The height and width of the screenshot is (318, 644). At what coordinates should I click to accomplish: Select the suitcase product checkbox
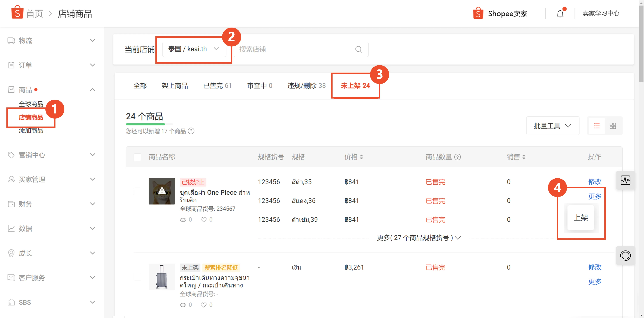pyautogui.click(x=137, y=276)
